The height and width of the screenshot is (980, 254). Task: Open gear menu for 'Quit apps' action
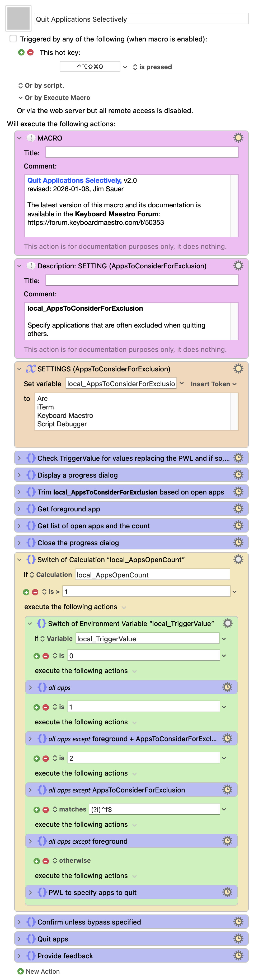click(x=238, y=939)
